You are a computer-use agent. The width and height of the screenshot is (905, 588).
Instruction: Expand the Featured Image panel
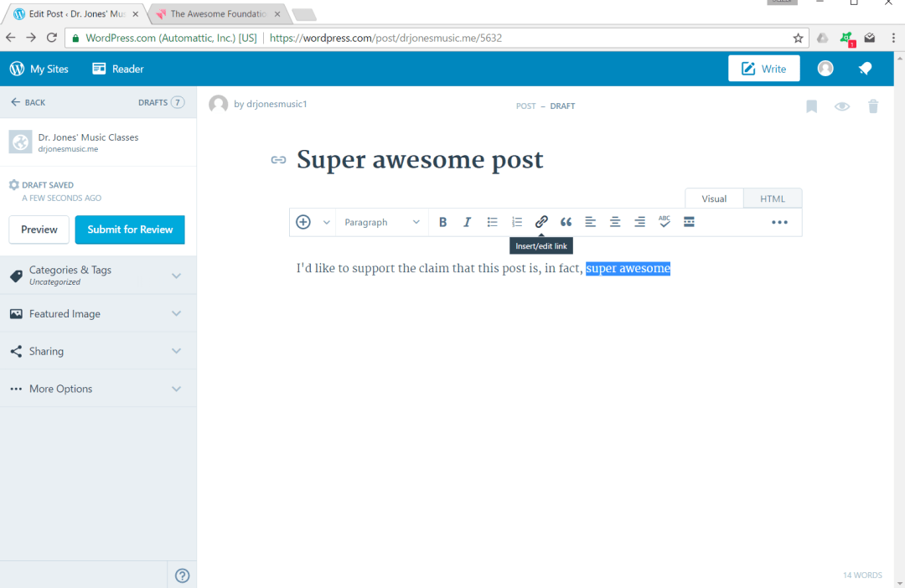[x=98, y=313]
